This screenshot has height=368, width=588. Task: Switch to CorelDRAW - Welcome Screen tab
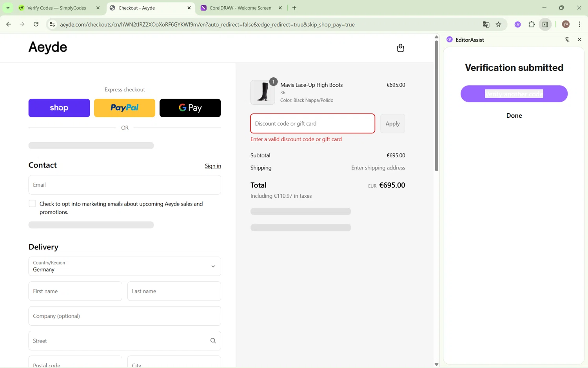(x=240, y=8)
